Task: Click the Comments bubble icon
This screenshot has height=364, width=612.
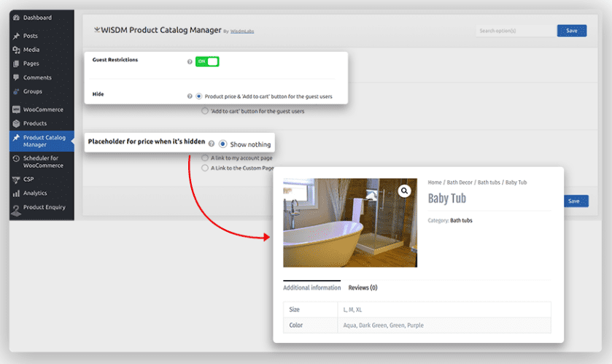Action: click(x=16, y=77)
